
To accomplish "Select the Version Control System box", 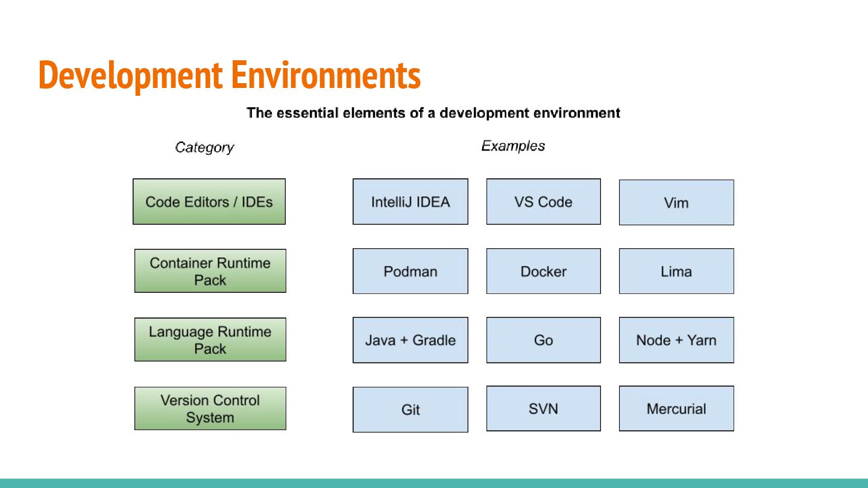I will (210, 408).
